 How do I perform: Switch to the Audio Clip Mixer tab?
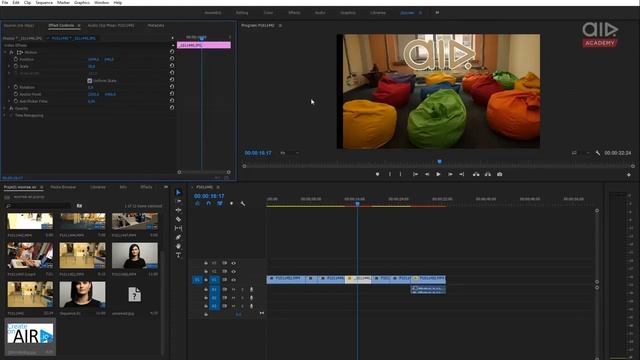click(x=111, y=25)
